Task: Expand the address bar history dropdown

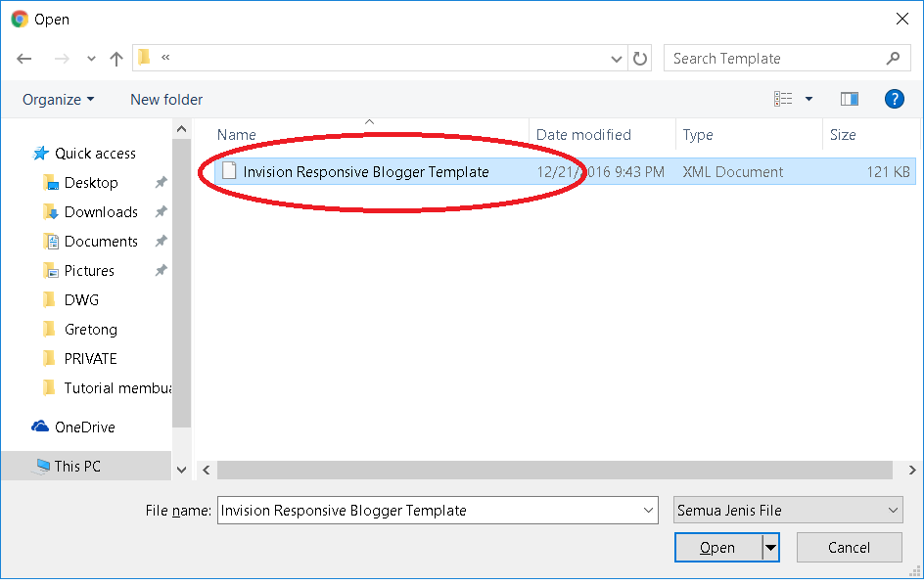Action: pyautogui.click(x=617, y=59)
